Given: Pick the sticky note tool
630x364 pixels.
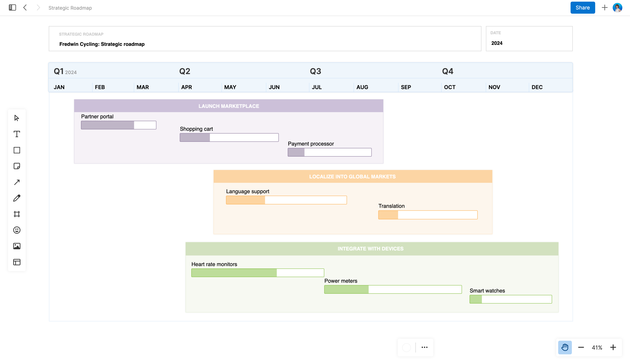Looking at the screenshot, I should pyautogui.click(x=17, y=166).
